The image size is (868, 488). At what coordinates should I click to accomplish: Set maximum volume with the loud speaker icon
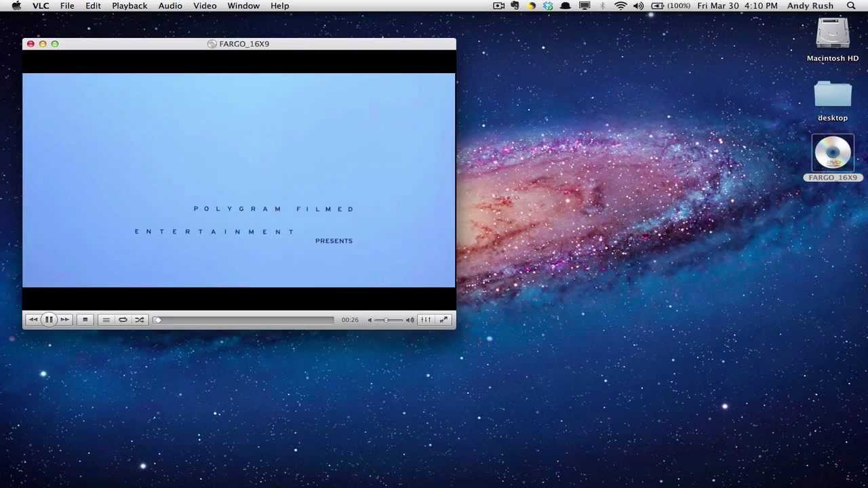tap(410, 320)
